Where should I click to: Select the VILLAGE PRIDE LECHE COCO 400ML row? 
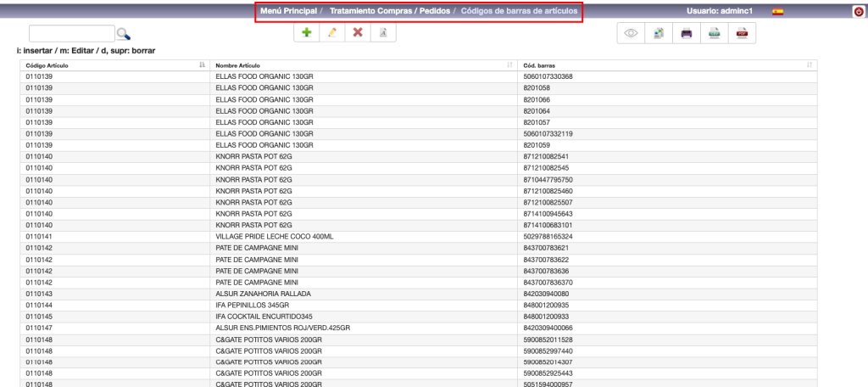(x=264, y=235)
